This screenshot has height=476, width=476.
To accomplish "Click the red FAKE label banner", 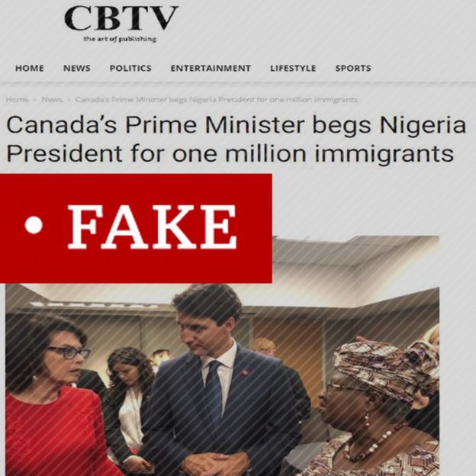I will pyautogui.click(x=136, y=228).
